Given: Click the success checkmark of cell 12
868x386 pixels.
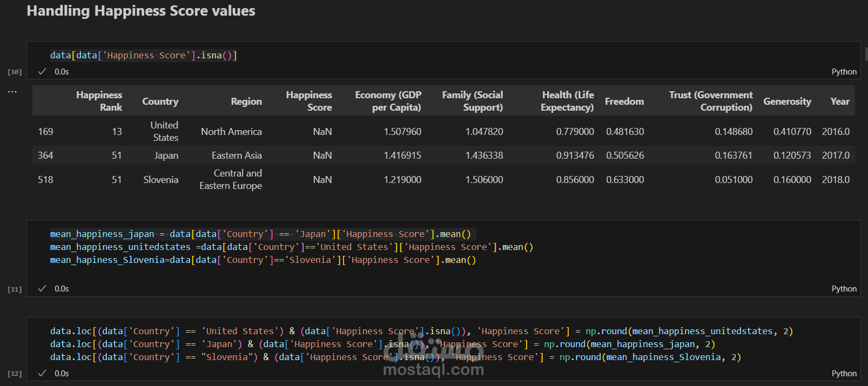Looking at the screenshot, I should pyautogui.click(x=42, y=373).
